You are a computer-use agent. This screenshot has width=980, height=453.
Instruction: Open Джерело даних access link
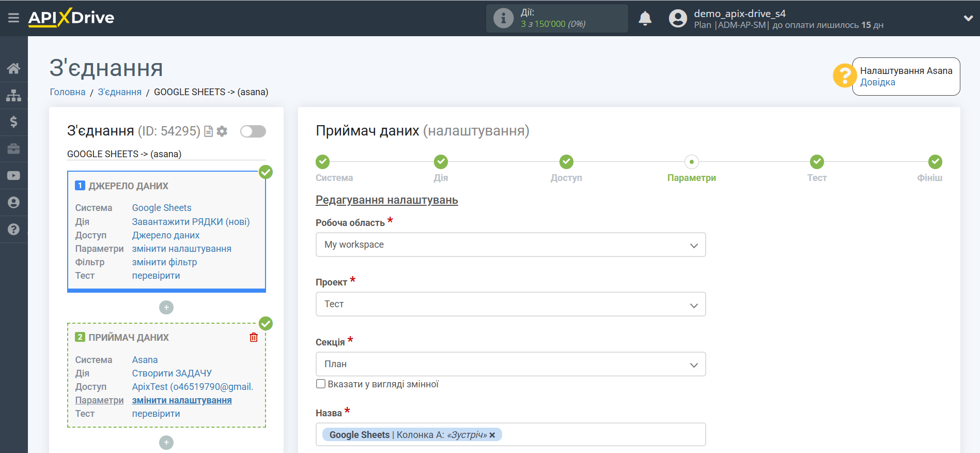[x=166, y=235]
